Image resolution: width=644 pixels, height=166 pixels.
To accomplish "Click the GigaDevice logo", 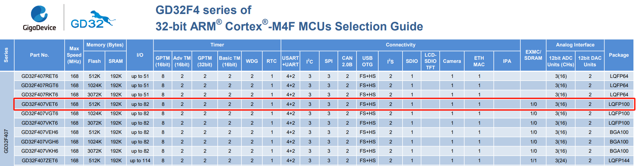I will click(x=39, y=18).
